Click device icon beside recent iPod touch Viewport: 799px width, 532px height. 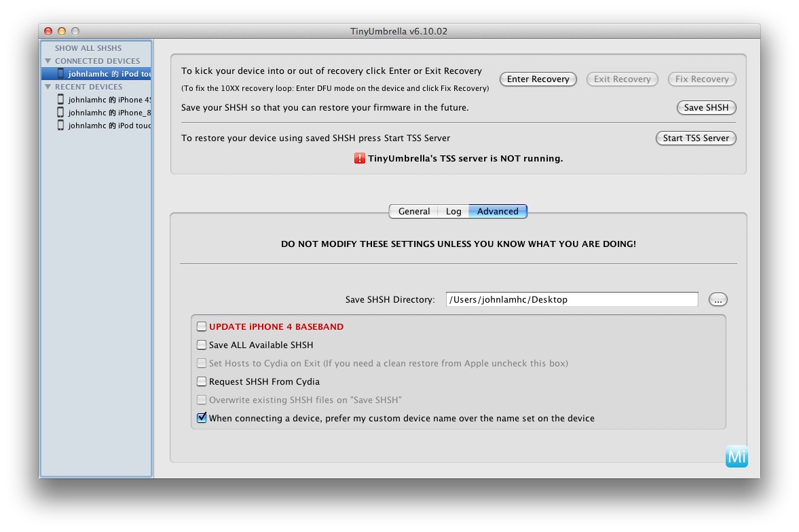pyautogui.click(x=60, y=126)
